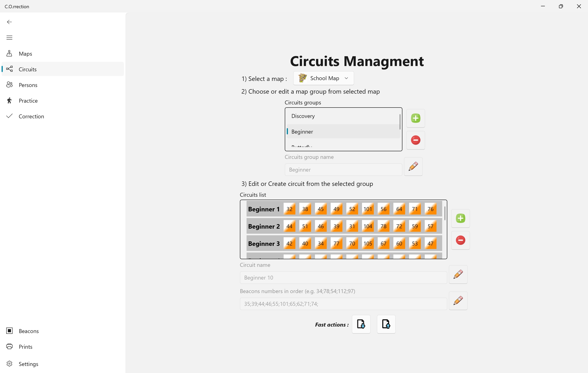Viewport: 588px width, 373px height.
Task: Click the pencil beside the Beacons numbers field
Action: [458, 301]
